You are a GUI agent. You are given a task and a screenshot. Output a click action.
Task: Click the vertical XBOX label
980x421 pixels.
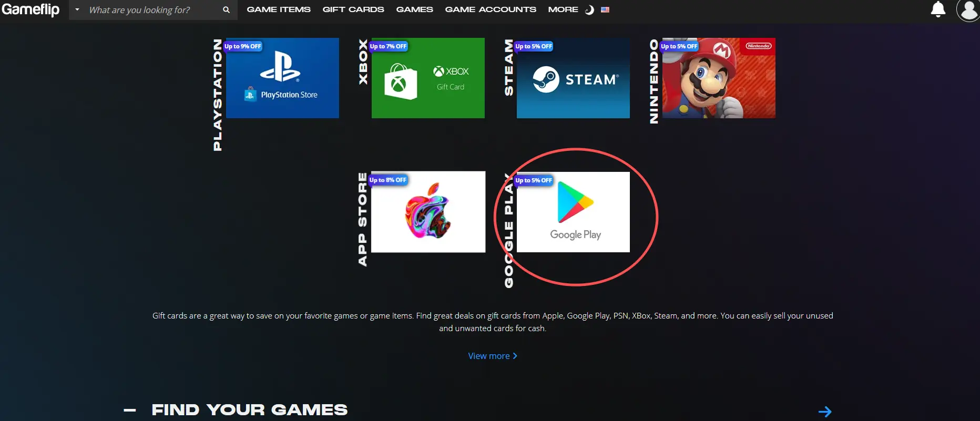click(363, 61)
